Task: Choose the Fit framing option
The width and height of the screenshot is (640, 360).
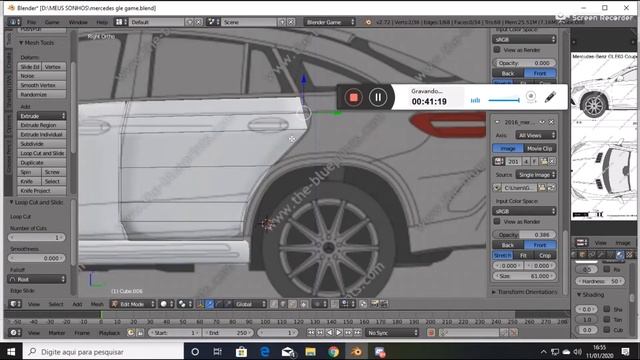Action: click(x=523, y=255)
